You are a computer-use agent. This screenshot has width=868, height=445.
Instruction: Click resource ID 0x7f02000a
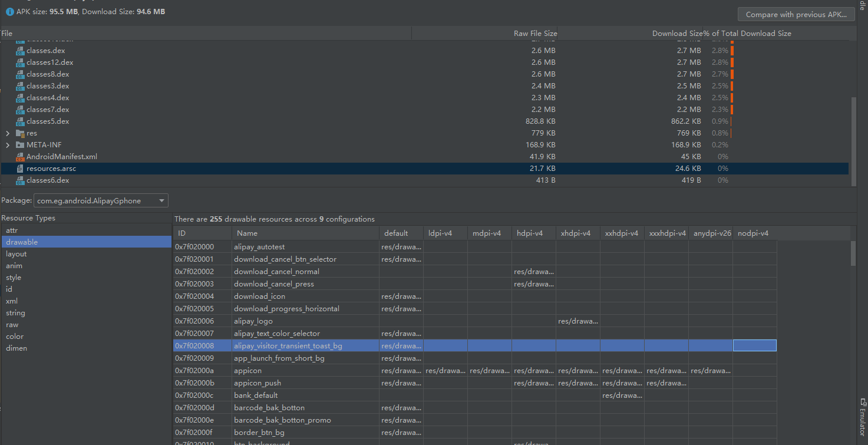click(194, 371)
